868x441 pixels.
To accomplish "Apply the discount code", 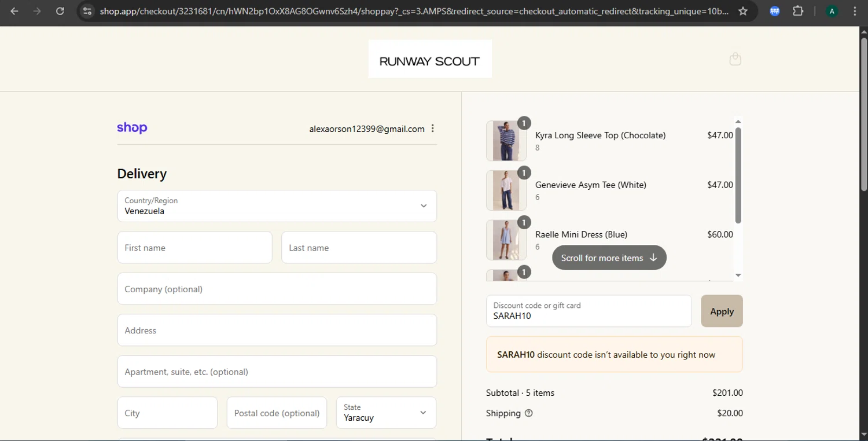I will 722,311.
